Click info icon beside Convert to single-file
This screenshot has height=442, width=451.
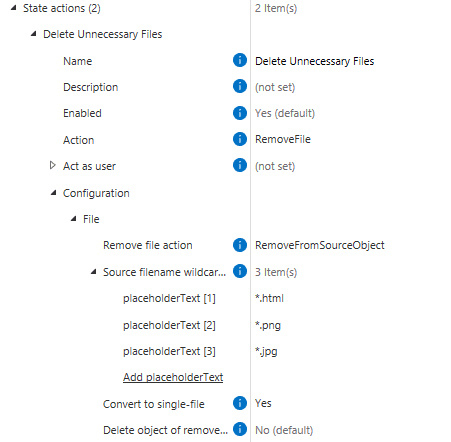240,403
